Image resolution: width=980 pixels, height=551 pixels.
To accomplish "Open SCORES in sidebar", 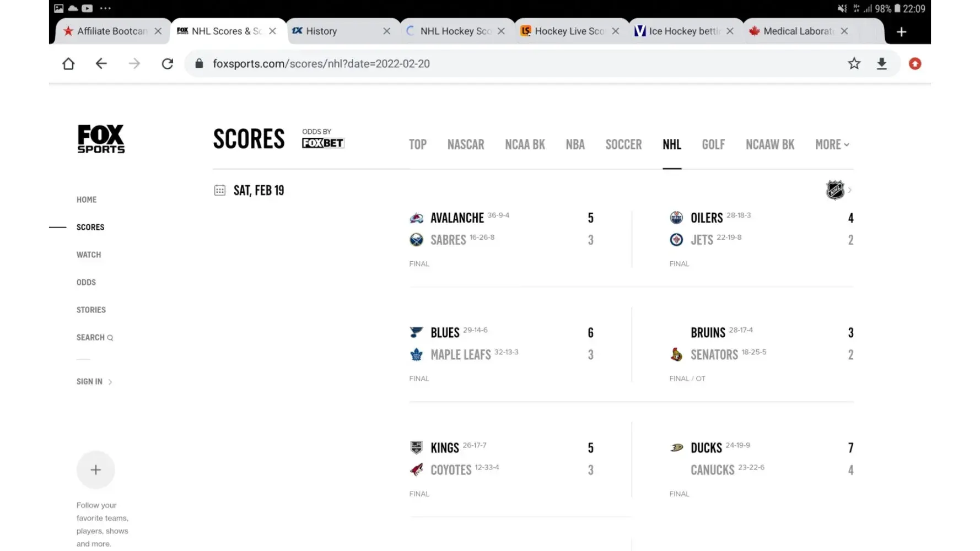I will (90, 227).
